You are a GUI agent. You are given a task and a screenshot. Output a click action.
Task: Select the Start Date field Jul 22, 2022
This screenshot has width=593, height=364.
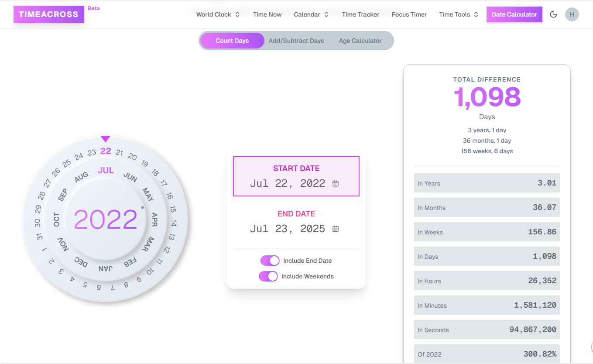[296, 176]
